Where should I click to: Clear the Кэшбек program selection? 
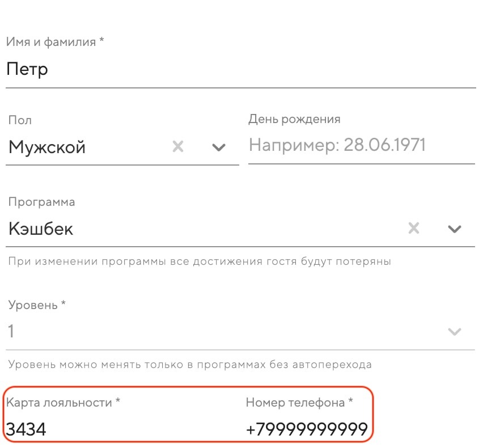pos(414,229)
